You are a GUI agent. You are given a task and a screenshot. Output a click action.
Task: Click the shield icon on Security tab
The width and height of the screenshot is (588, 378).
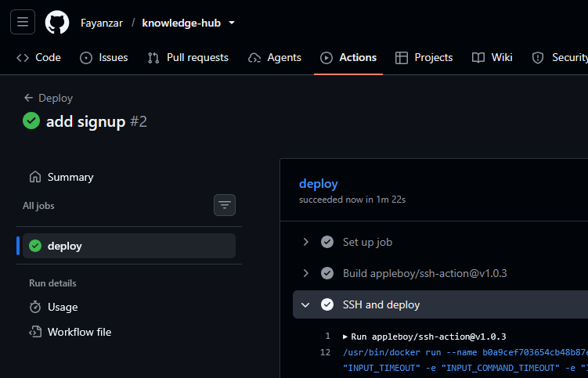tap(538, 58)
